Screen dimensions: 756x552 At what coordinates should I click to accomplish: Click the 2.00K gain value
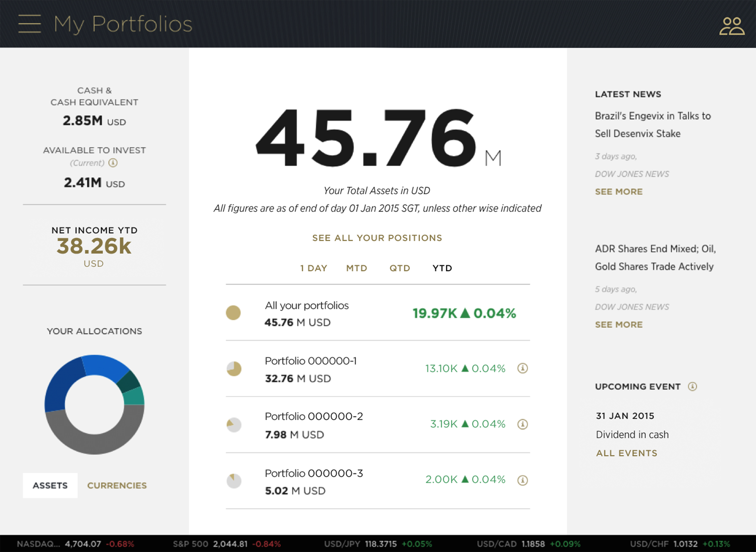pos(441,479)
